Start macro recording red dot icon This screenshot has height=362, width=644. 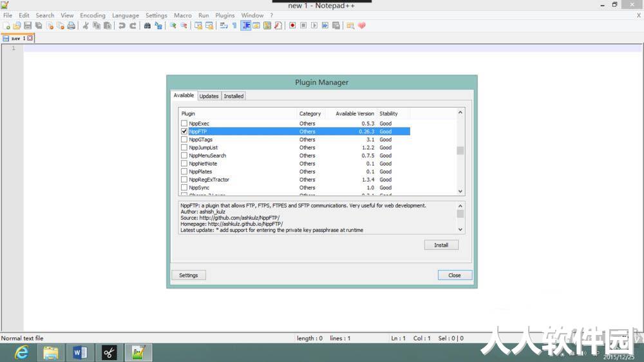[292, 26]
